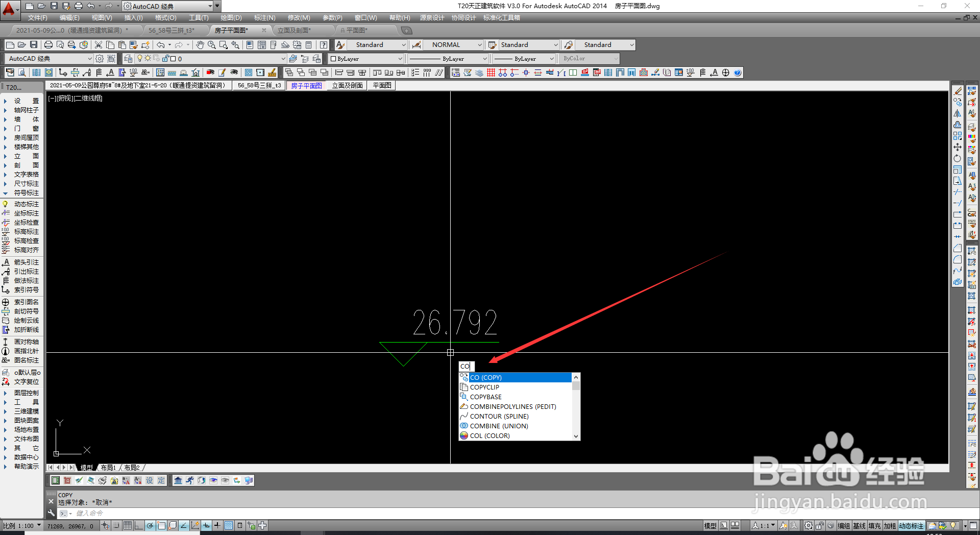Click 画指北针 in side panel
The width and height of the screenshot is (980, 535).
(x=26, y=351)
